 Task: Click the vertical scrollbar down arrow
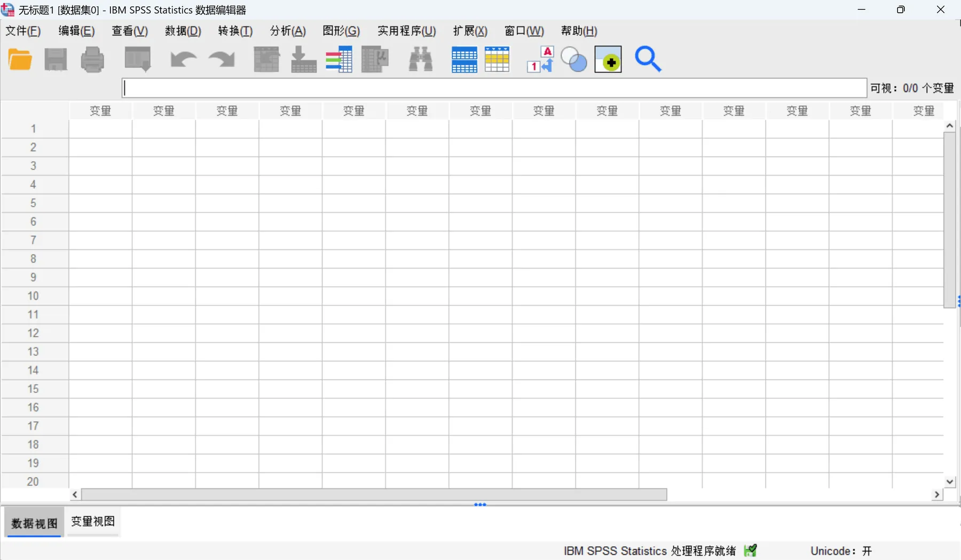(x=949, y=482)
